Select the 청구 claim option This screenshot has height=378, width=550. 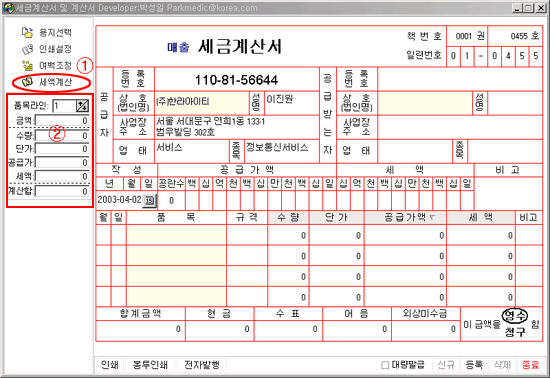tap(515, 332)
